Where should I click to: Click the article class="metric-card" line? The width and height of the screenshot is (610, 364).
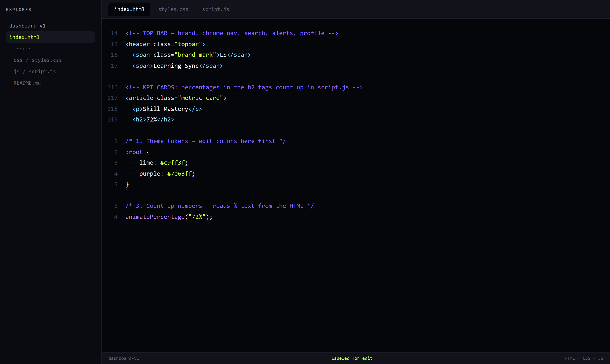176,98
